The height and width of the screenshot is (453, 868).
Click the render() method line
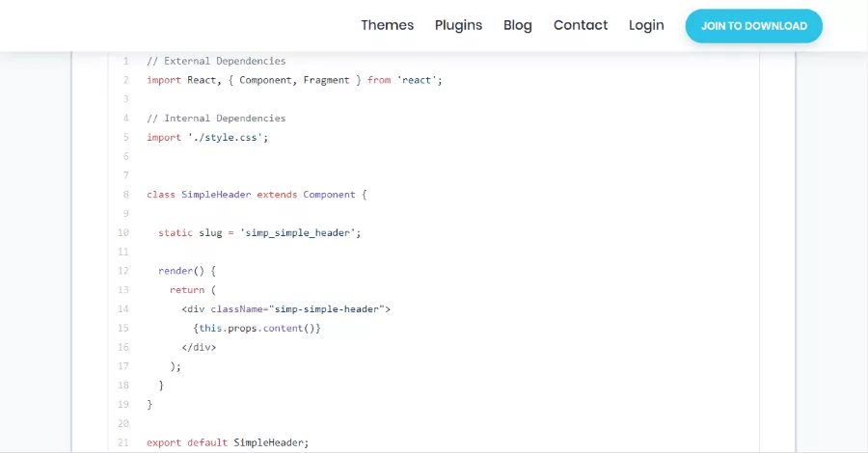coord(187,271)
